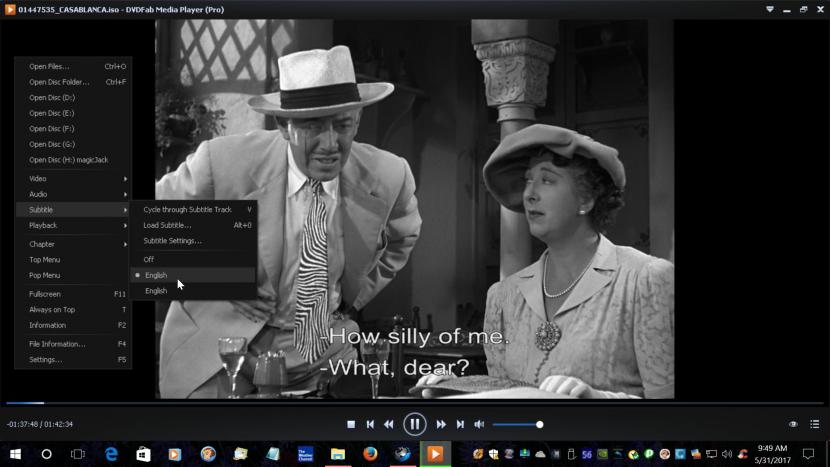The width and height of the screenshot is (830, 467).
Task: Stop playback with the stop button
Action: click(351, 424)
